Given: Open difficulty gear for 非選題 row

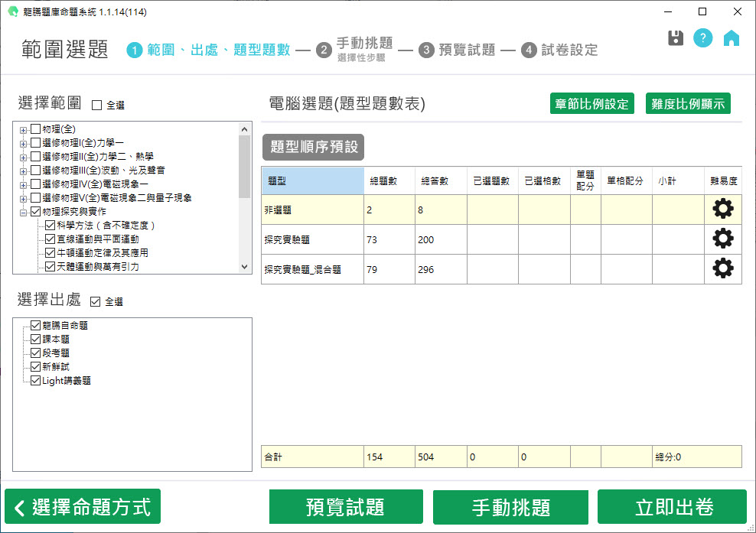Looking at the screenshot, I should 722,209.
